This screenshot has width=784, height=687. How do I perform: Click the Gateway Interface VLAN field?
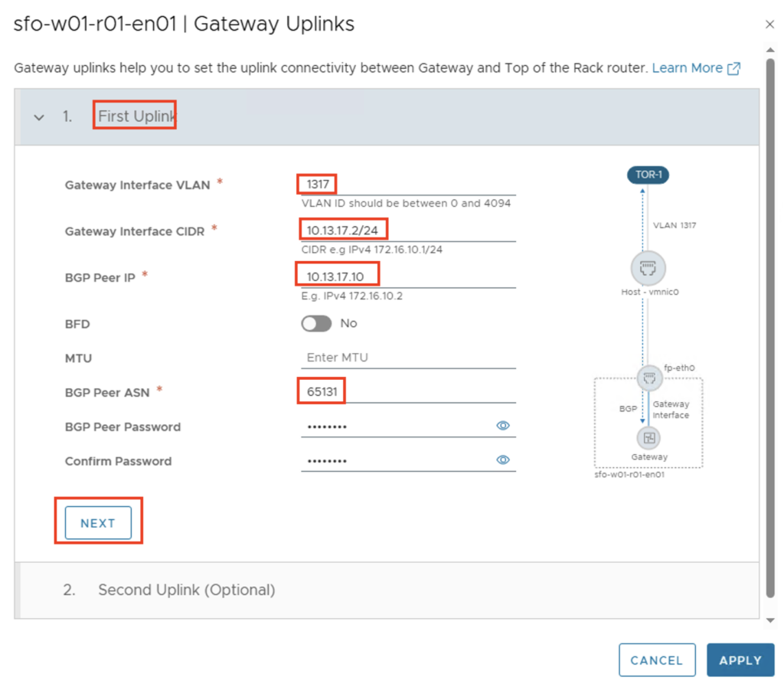(407, 185)
